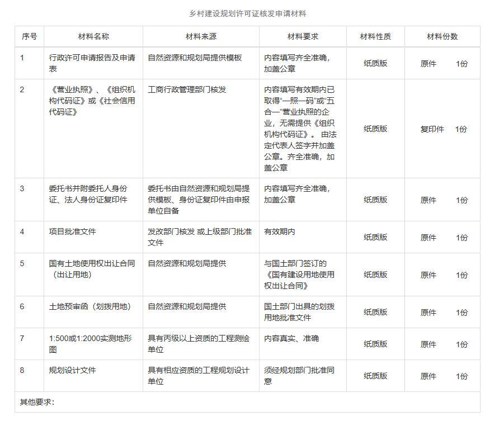Click the 复印件 text in row 2
The image size is (504, 421).
click(432, 129)
